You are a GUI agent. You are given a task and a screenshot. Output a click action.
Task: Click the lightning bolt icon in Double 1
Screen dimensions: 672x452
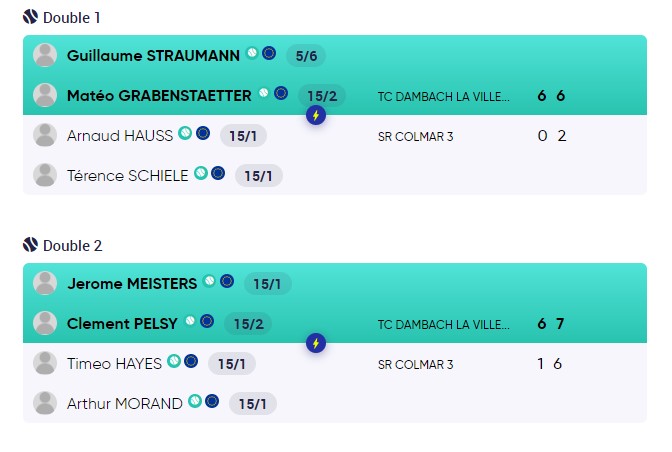pos(316,115)
